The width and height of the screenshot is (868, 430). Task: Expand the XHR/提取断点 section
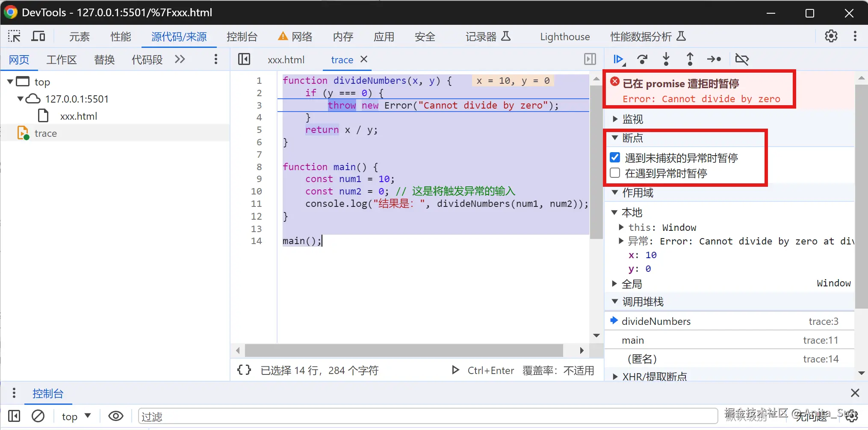[x=615, y=377]
